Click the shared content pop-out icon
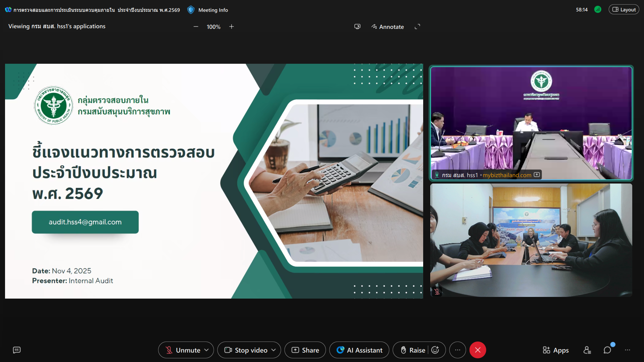Image resolution: width=644 pixels, height=362 pixels. tap(357, 27)
